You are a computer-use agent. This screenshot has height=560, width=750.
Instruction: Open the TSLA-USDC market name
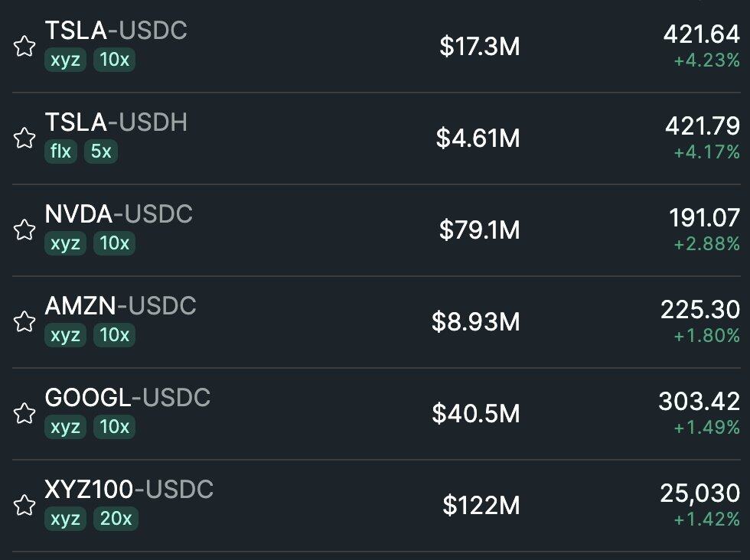tap(116, 31)
